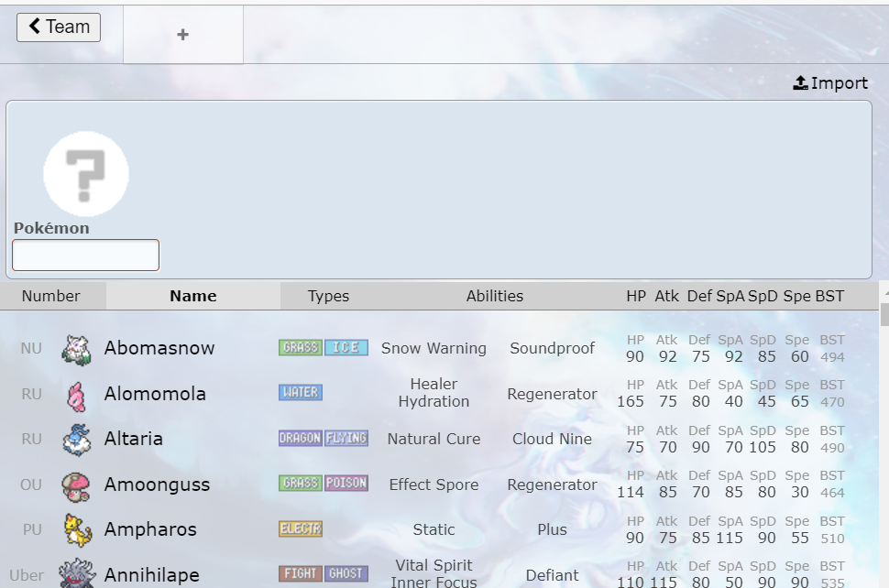Click Alomomola's Water type badge
889x588 pixels.
(x=301, y=393)
